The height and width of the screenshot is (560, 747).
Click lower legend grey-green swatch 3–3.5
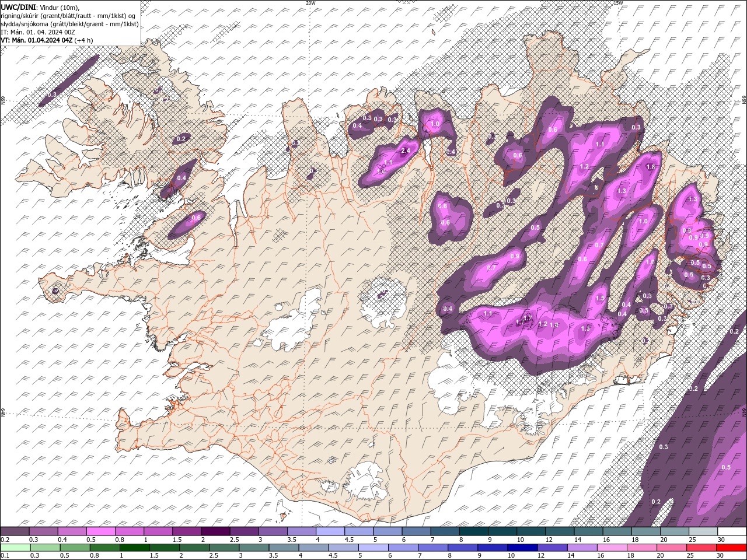(254, 548)
